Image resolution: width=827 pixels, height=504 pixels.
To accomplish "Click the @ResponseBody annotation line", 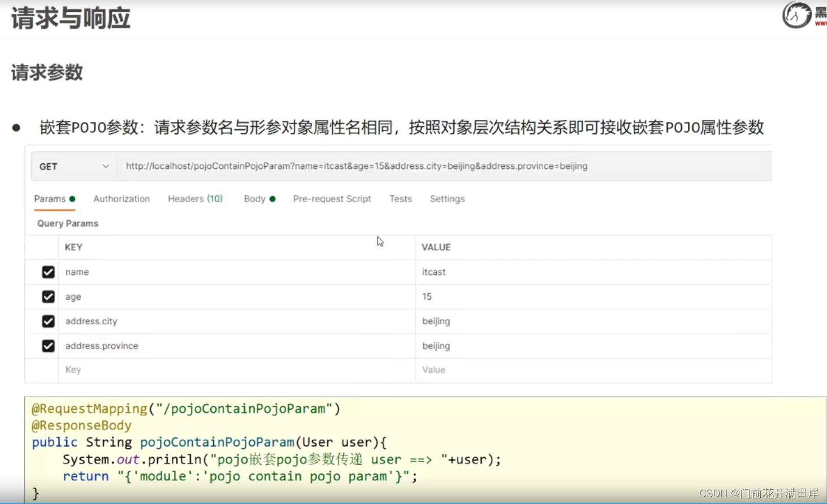I will (x=81, y=425).
